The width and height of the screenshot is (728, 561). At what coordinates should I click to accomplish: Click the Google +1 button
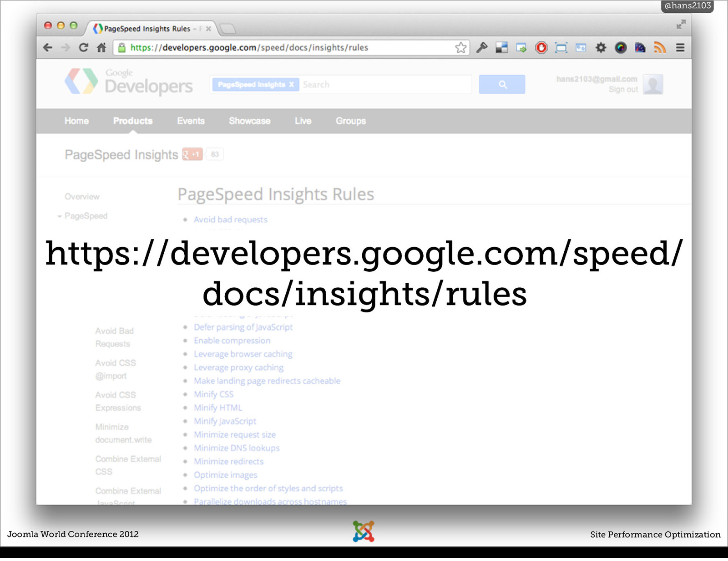(192, 154)
